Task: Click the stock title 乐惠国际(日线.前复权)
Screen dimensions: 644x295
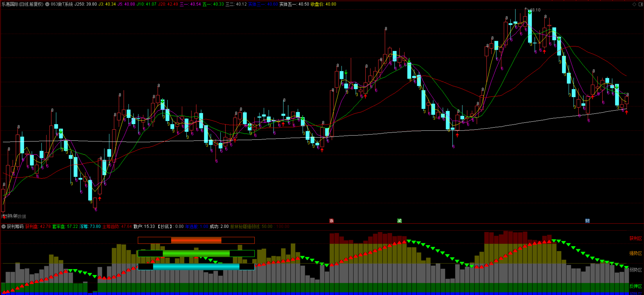Action: click(x=22, y=4)
